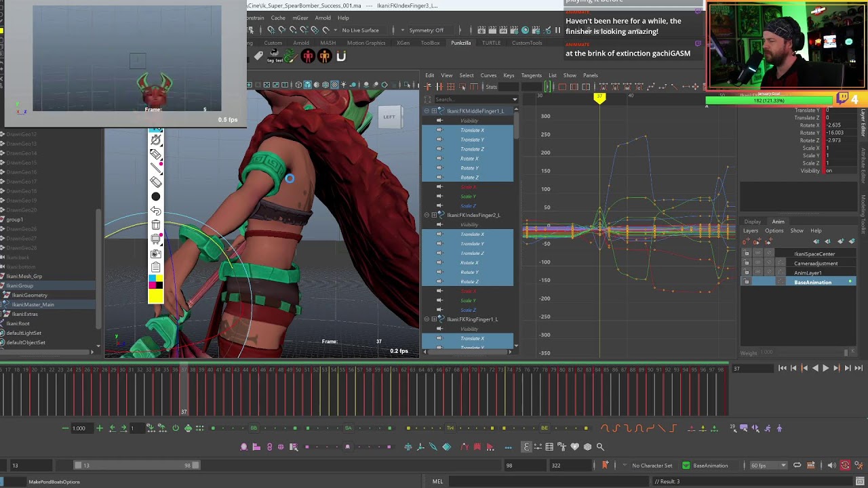Open the No Character Set dropdown
Viewport: 868px width, 488px height.
coord(652,466)
